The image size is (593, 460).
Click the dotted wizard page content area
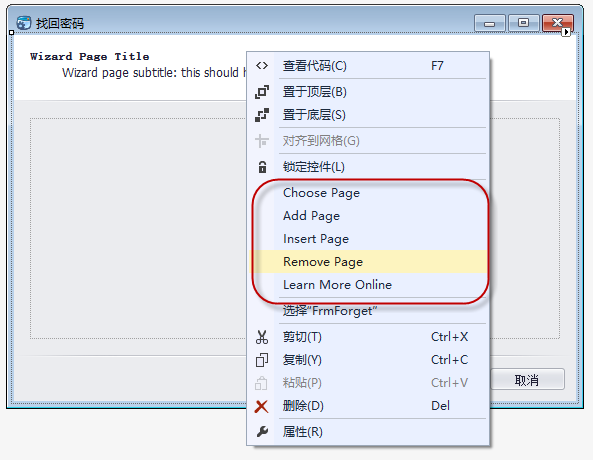[x=138, y=228]
